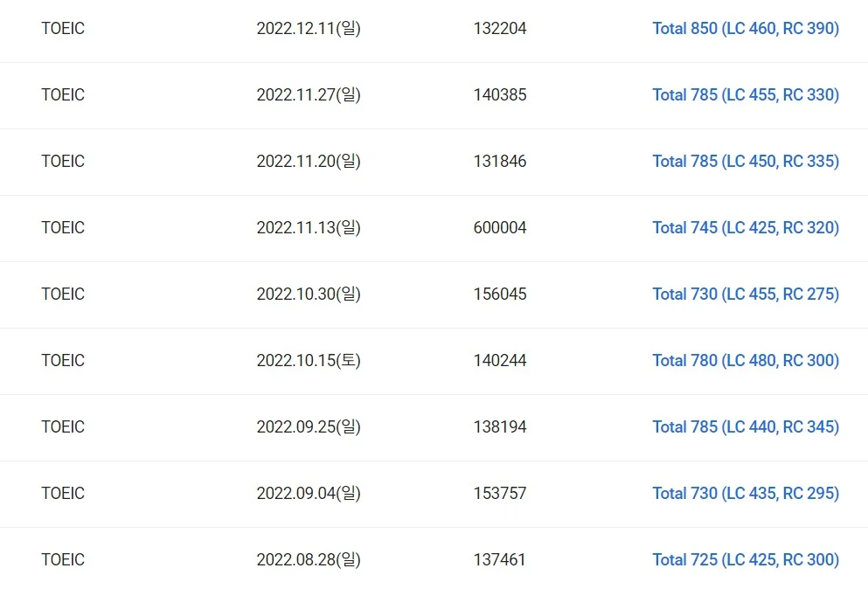868x589 pixels.
Task: Select registration number 600004
Action: click(500, 228)
